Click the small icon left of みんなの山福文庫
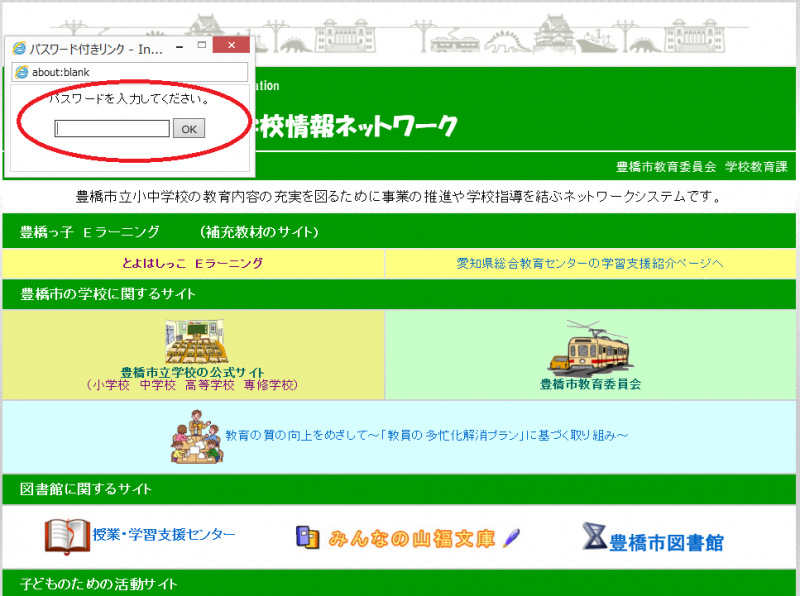Screen dimensions: 800x596 [306, 538]
